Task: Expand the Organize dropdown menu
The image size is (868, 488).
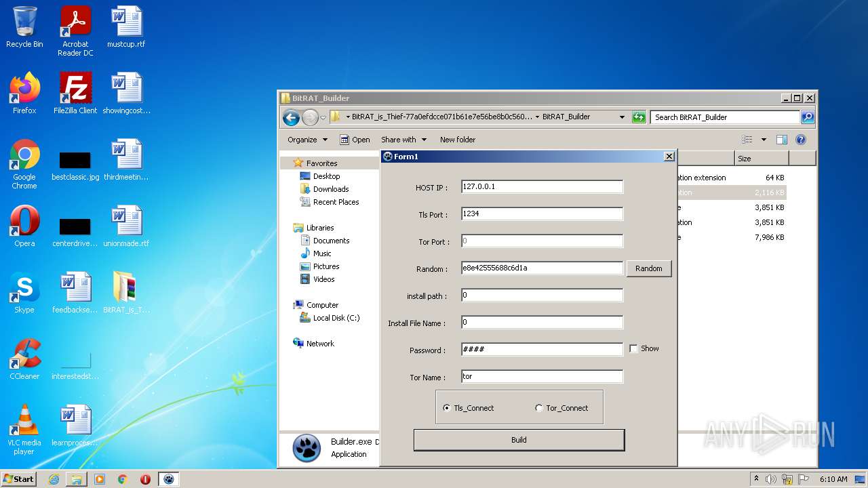Action: coord(307,140)
